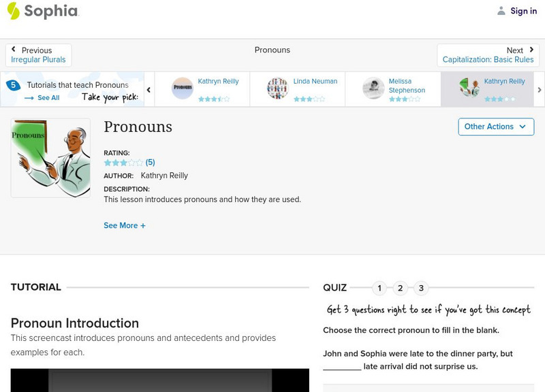
Task: Select Melissa Stephenson's tutorial avatar
Action: 373,88
